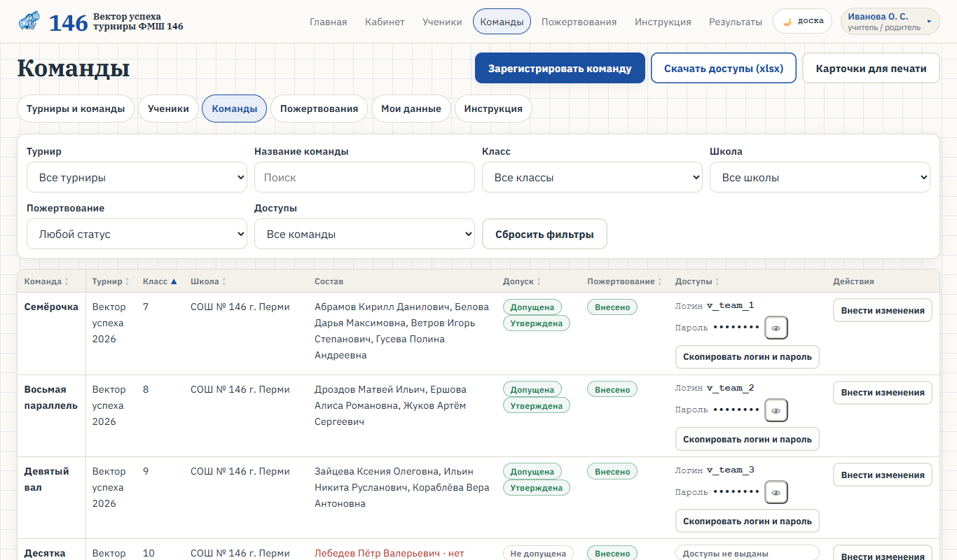Open Результаты in top navigation
The width and height of the screenshot is (957, 560).
[736, 22]
